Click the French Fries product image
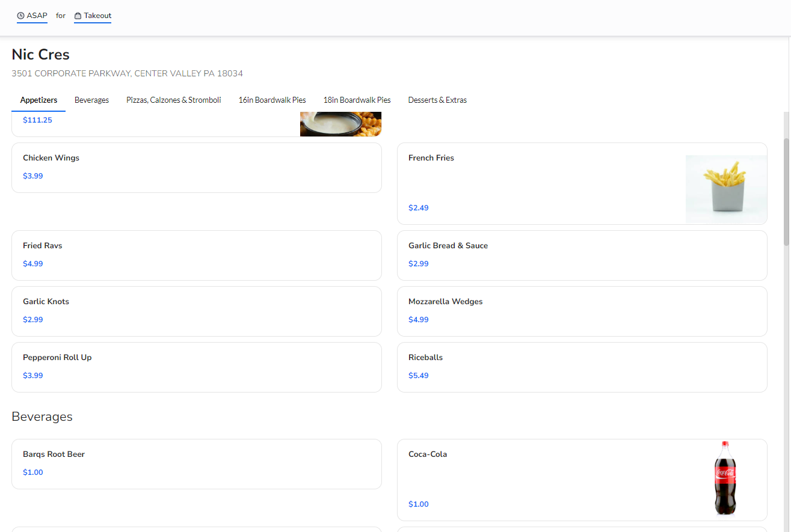The width and height of the screenshot is (791, 532). point(726,189)
